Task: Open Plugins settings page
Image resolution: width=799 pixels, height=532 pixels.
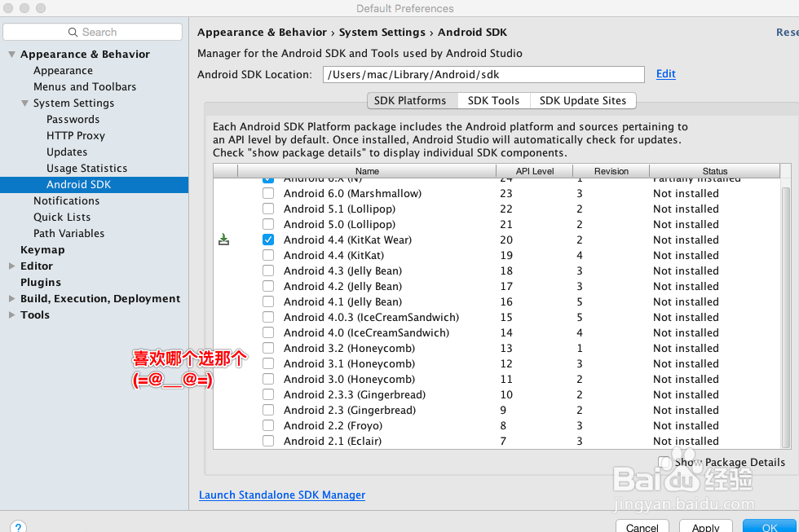Action: 41,282
